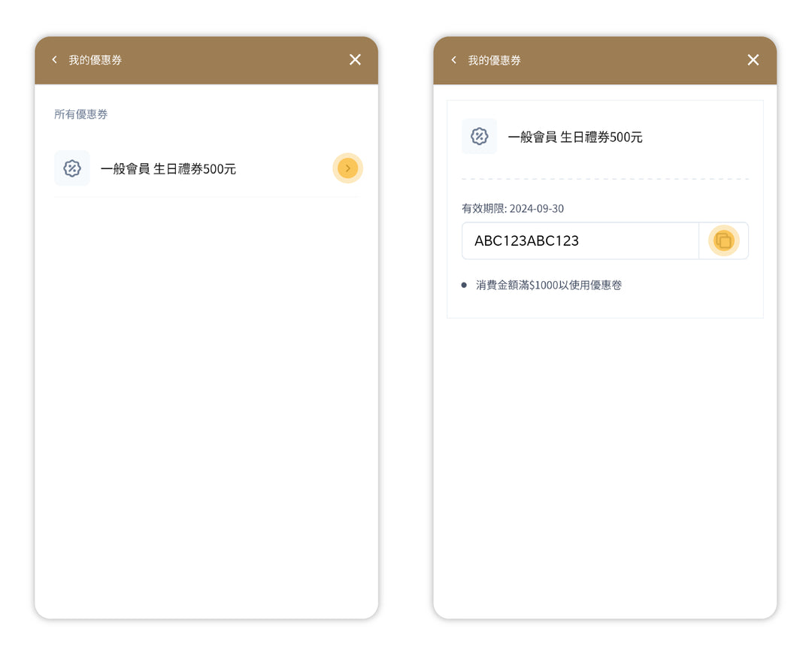
Task: Click the 我的優惠券 title on the detail screen
Action: 494,60
